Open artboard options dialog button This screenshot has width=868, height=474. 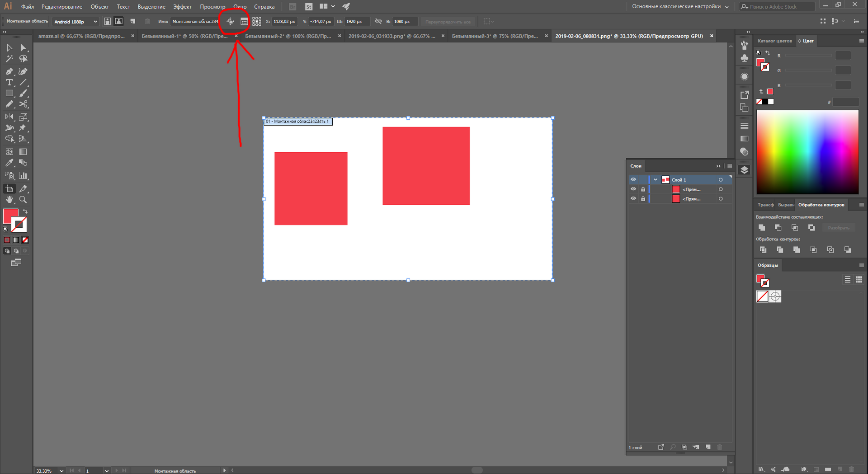(244, 21)
